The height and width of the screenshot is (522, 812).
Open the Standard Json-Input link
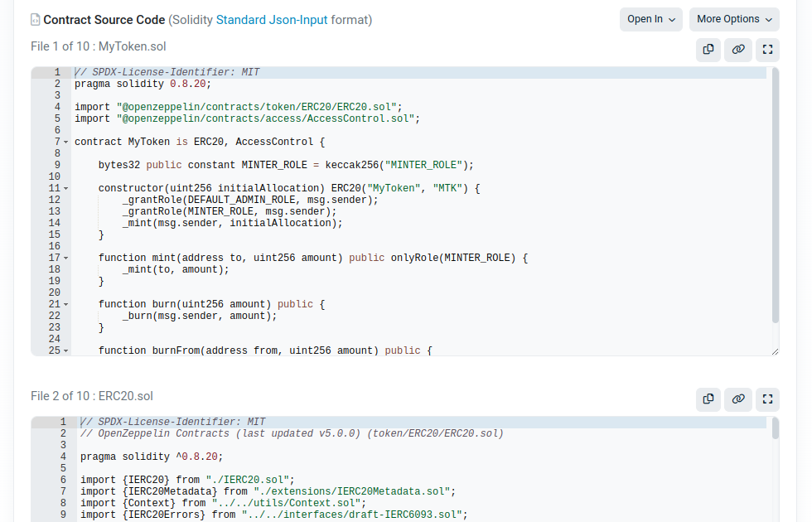tap(272, 20)
